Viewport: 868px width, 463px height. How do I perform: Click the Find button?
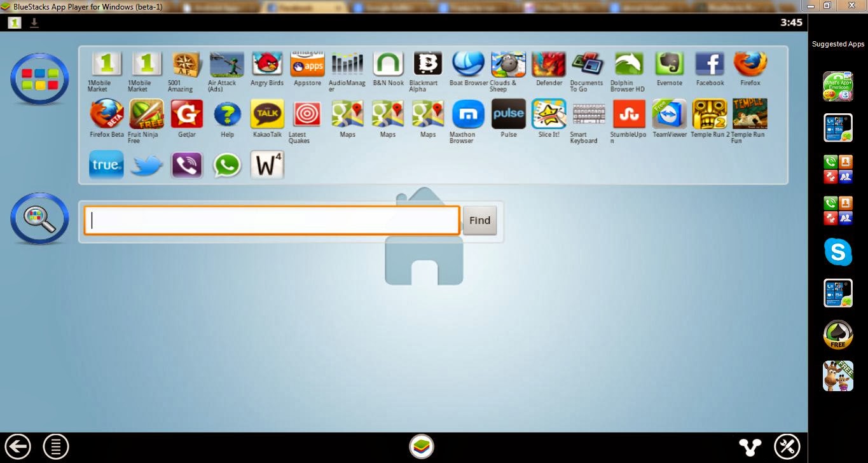click(x=479, y=220)
